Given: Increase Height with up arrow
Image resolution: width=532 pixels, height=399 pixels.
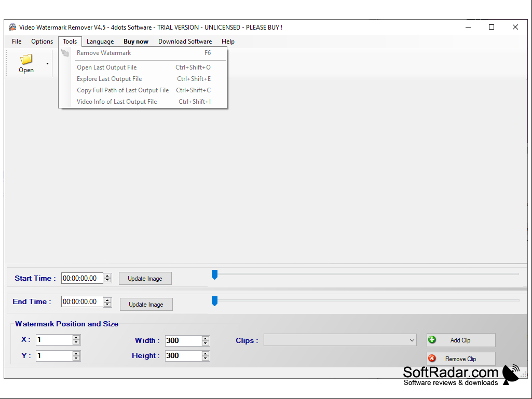Looking at the screenshot, I should coord(205,353).
